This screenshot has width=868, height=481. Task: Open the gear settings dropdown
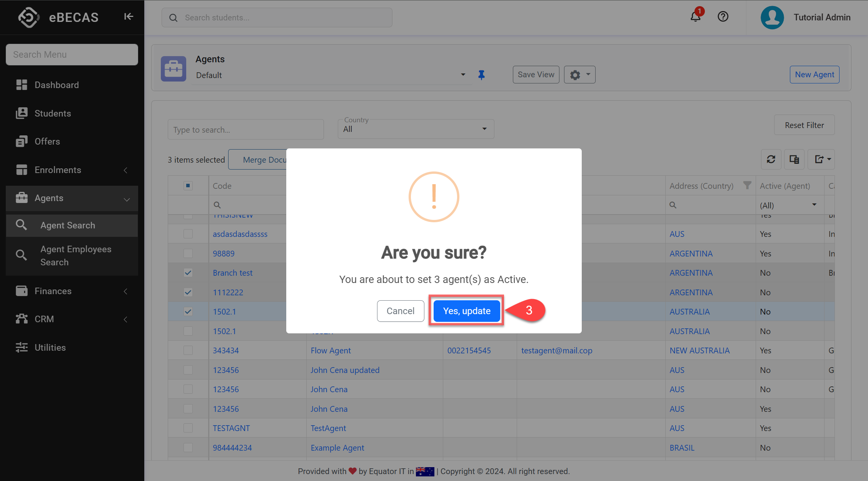[x=579, y=75]
